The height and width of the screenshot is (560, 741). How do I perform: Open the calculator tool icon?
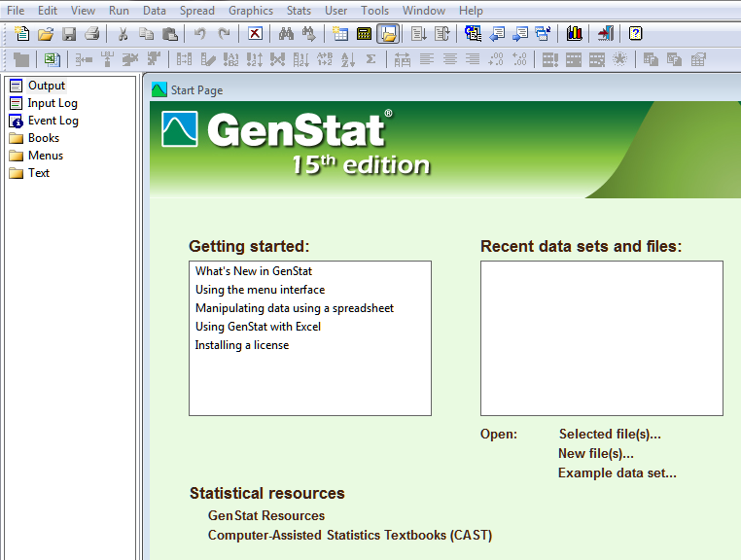[x=365, y=34]
